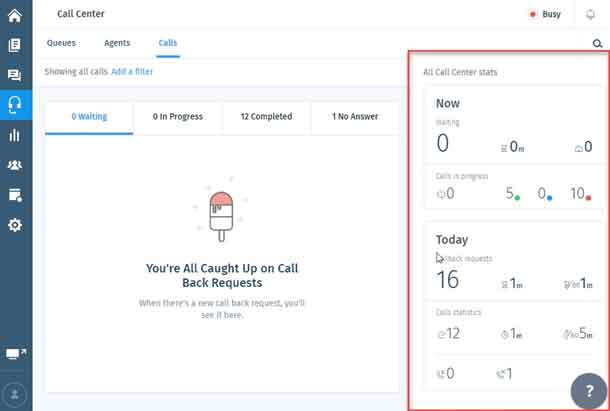Select the Calls tab
This screenshot has width=610, height=411.
click(168, 43)
